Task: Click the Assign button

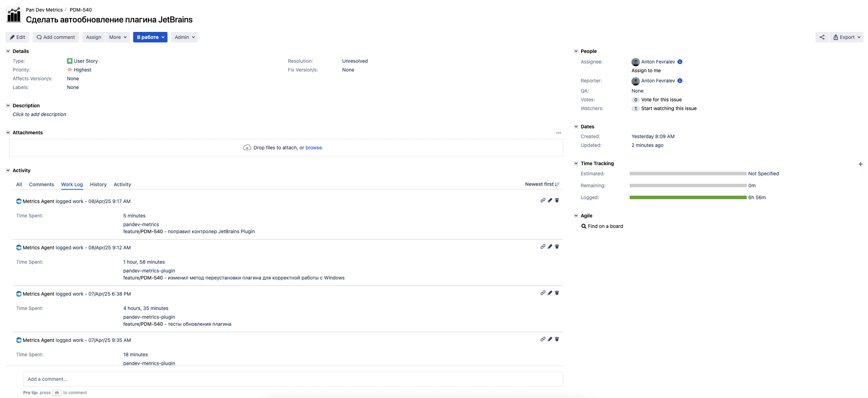Action: pos(94,37)
